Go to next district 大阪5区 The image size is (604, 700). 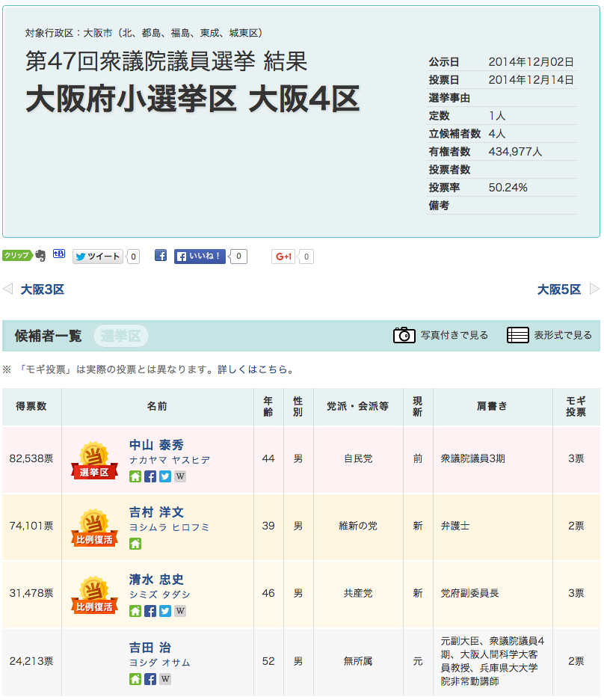559,289
